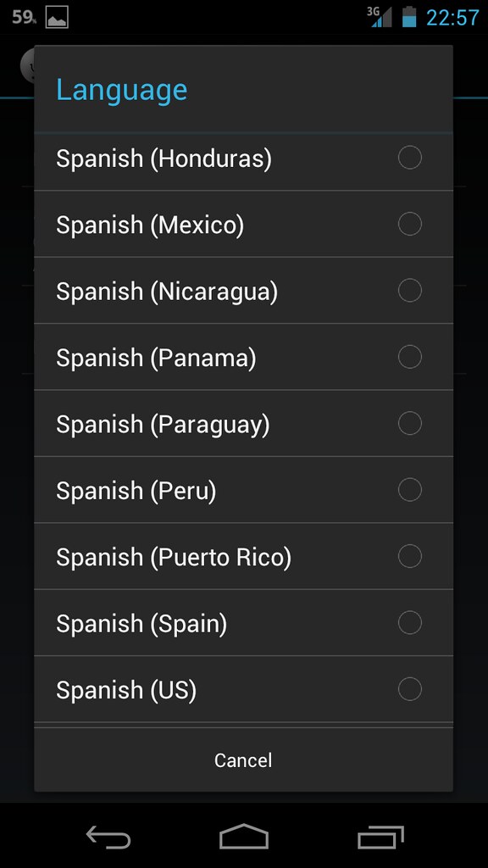Select the Spanish (Honduras) radio button

[410, 158]
